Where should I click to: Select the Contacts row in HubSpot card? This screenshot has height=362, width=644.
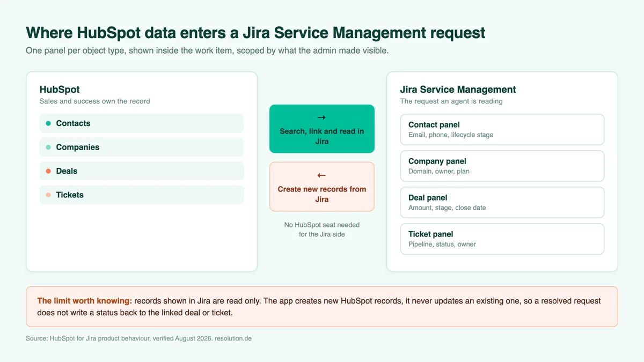coord(142,123)
